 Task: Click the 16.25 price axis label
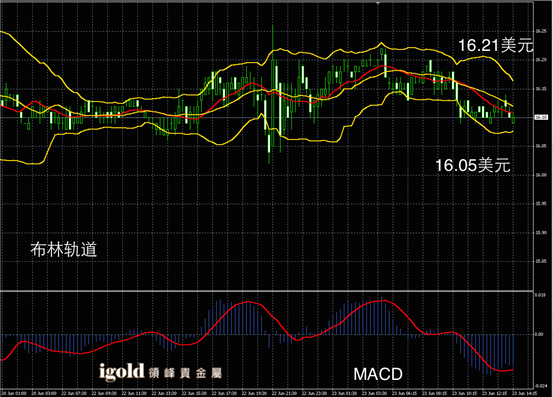click(541, 31)
